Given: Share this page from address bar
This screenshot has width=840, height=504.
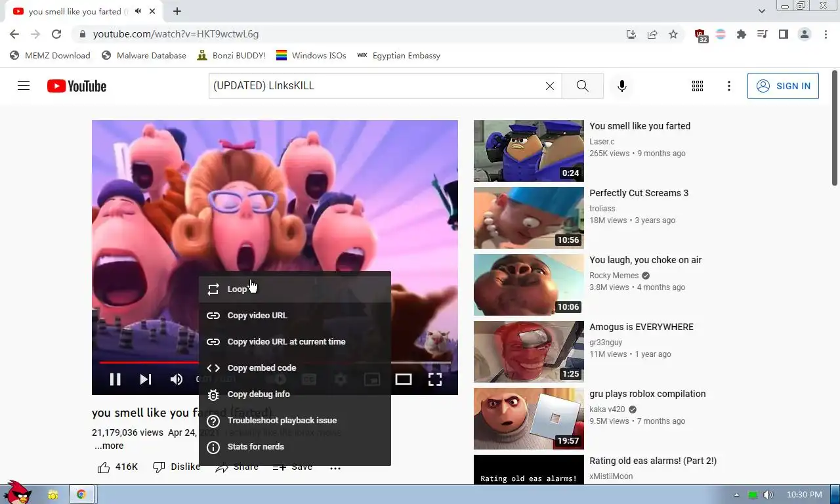Looking at the screenshot, I should [x=652, y=34].
